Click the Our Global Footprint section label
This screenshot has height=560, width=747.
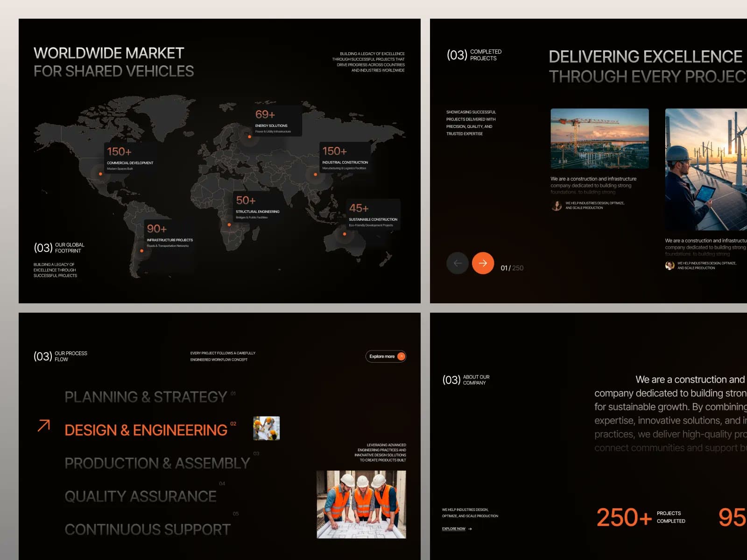pyautogui.click(x=59, y=248)
